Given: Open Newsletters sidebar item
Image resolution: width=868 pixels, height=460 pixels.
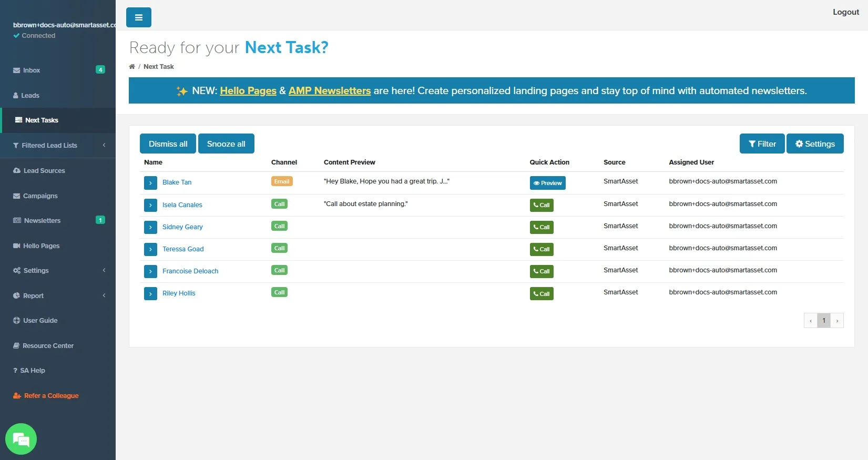Looking at the screenshot, I should pyautogui.click(x=58, y=221).
